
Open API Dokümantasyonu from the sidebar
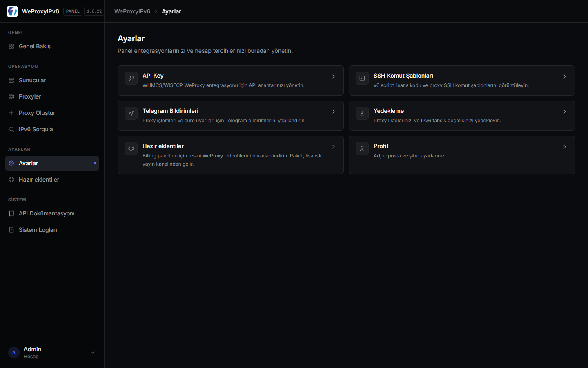(52, 213)
